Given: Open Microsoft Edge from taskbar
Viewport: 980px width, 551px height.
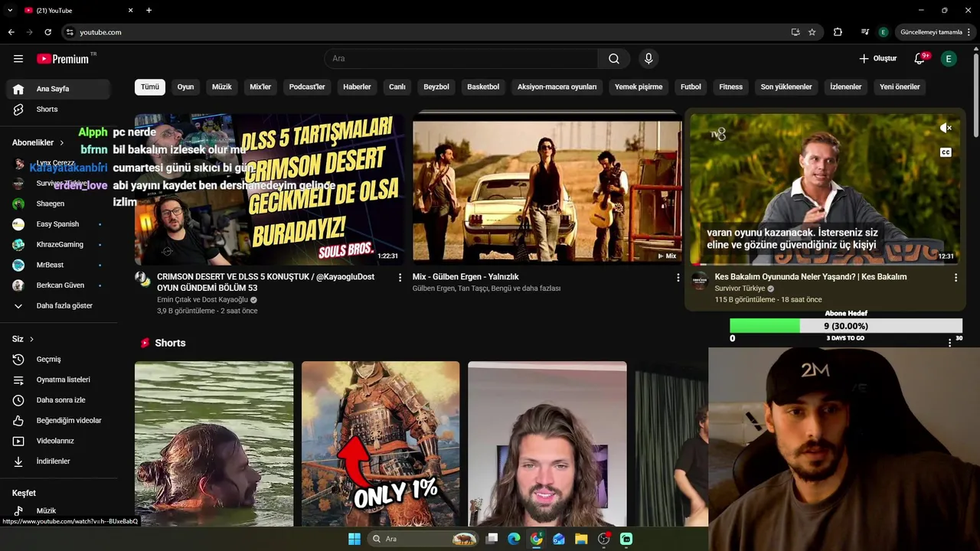Looking at the screenshot, I should coord(514,539).
